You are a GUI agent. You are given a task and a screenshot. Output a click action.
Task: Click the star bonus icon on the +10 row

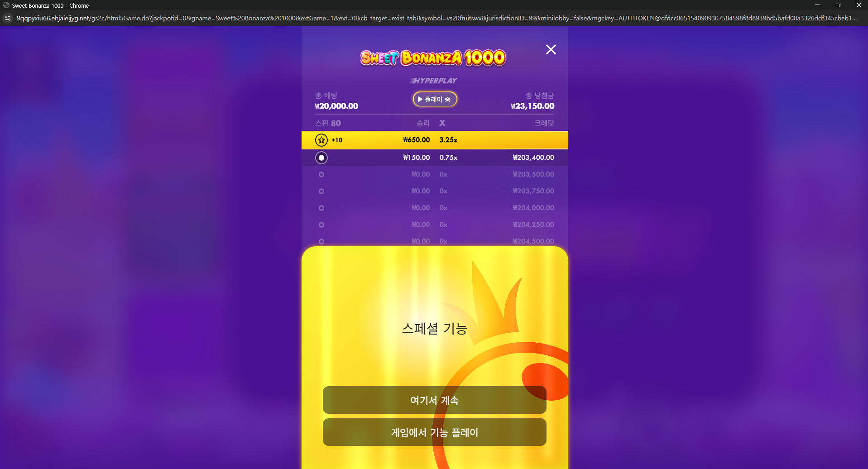(321, 140)
